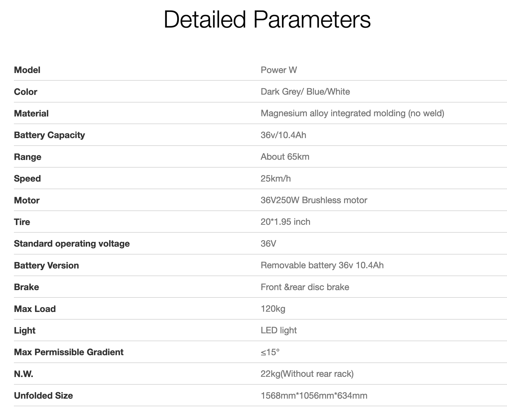This screenshot has height=420, width=507.
Task: Click the LED light value
Action: [278, 330]
